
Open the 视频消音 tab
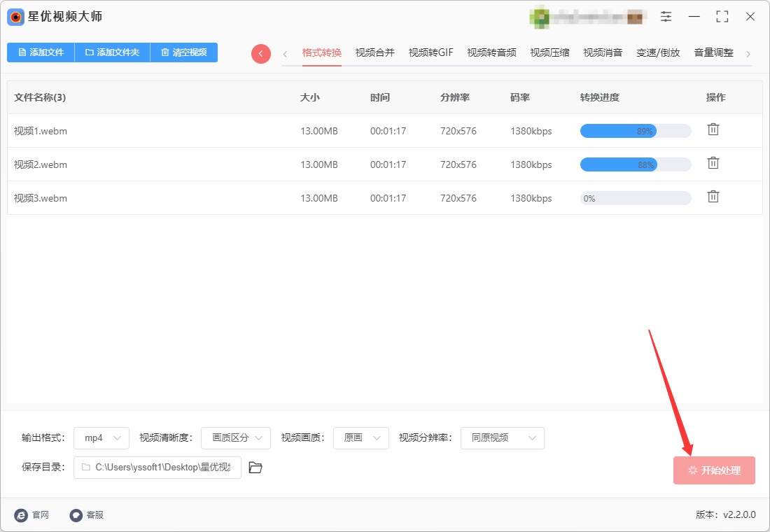point(603,52)
